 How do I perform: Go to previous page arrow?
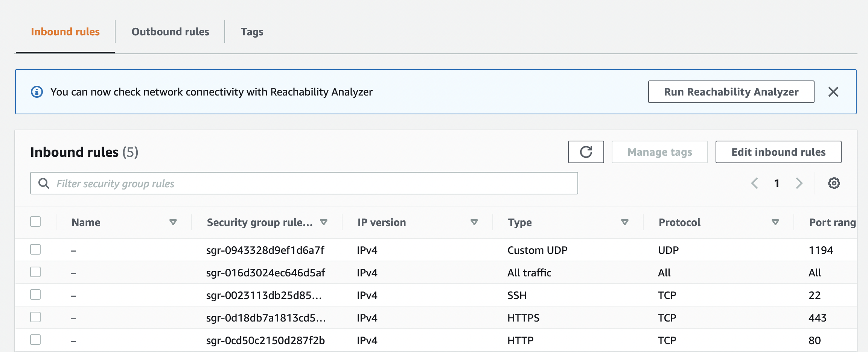click(754, 183)
